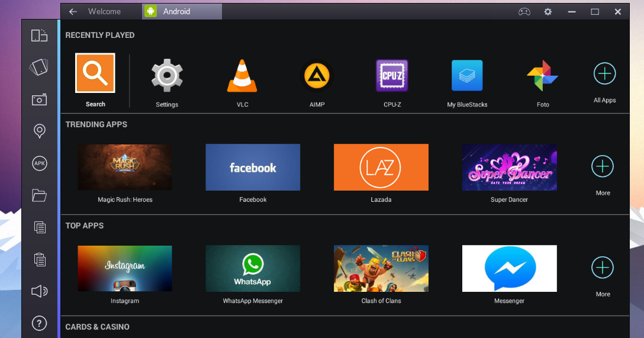Adjust volume via speaker sidebar icon
Image resolution: width=644 pixels, height=338 pixels.
click(x=40, y=291)
